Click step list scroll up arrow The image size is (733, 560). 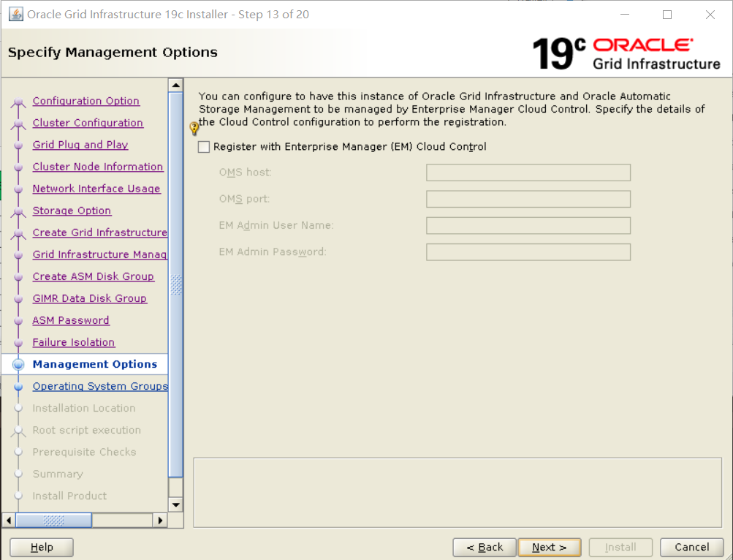click(176, 85)
